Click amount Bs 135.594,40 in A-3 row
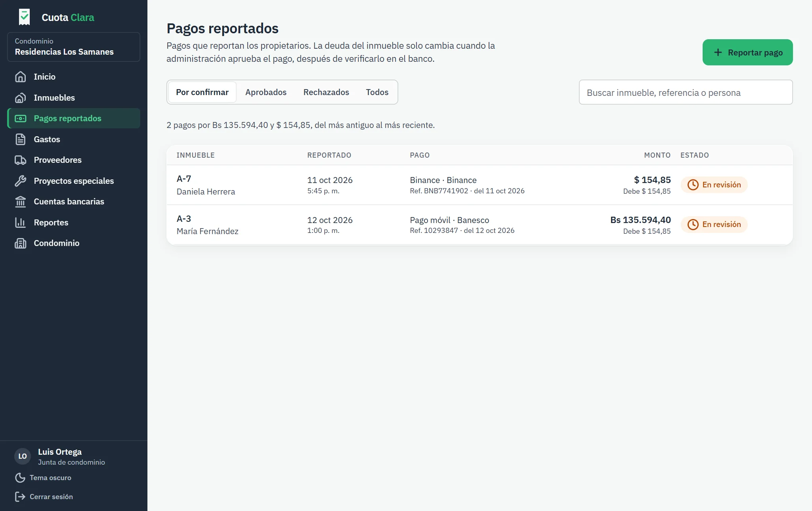Screen dimensions: 812x511 point(640,220)
